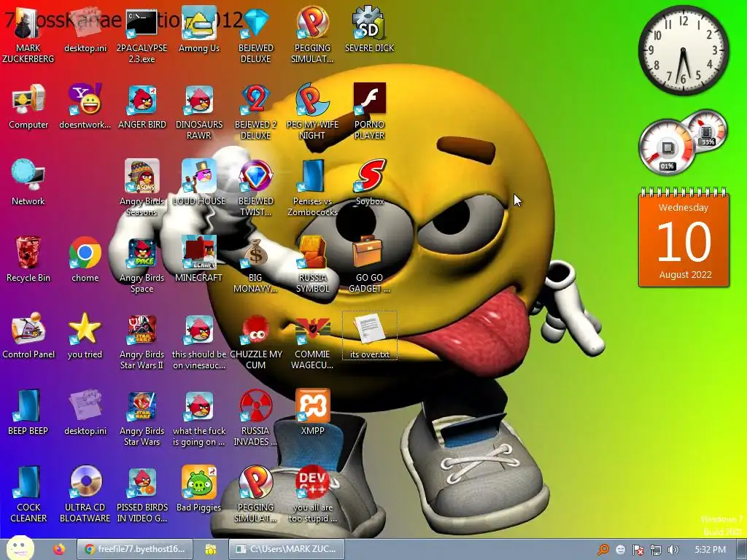
Task: Select the MINECRAFT icon
Action: click(x=198, y=260)
